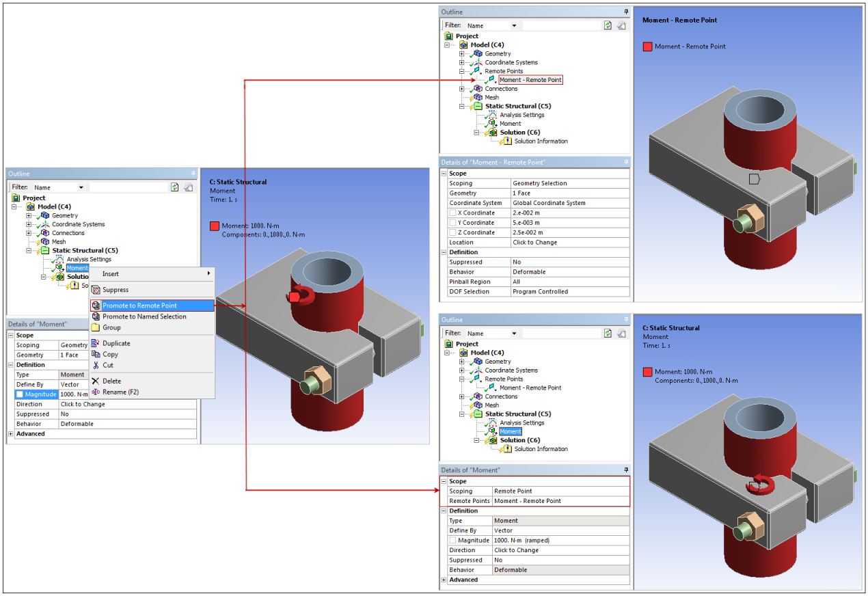Click filter text field in top-right Outline
Image resolution: width=868 pixels, height=596 pixels.
[x=561, y=25]
